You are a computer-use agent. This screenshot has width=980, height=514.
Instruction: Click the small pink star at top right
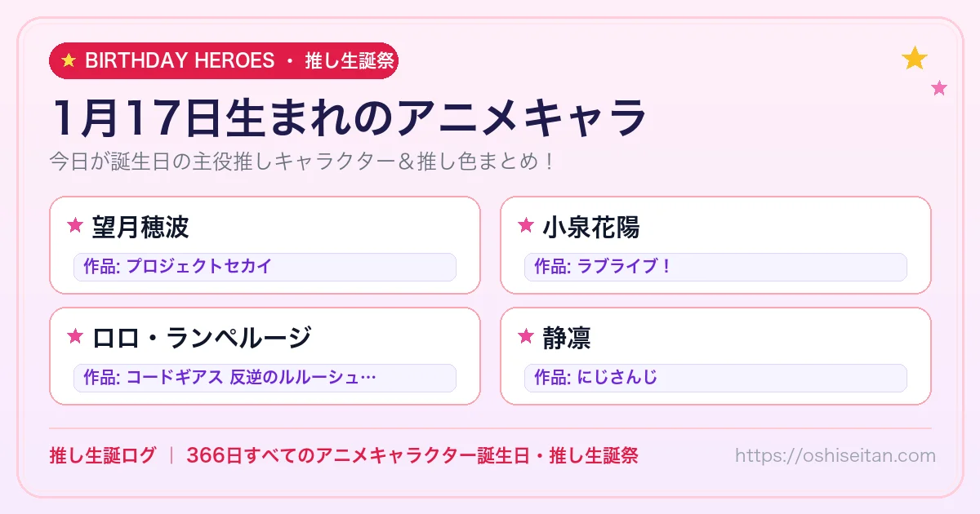(939, 88)
